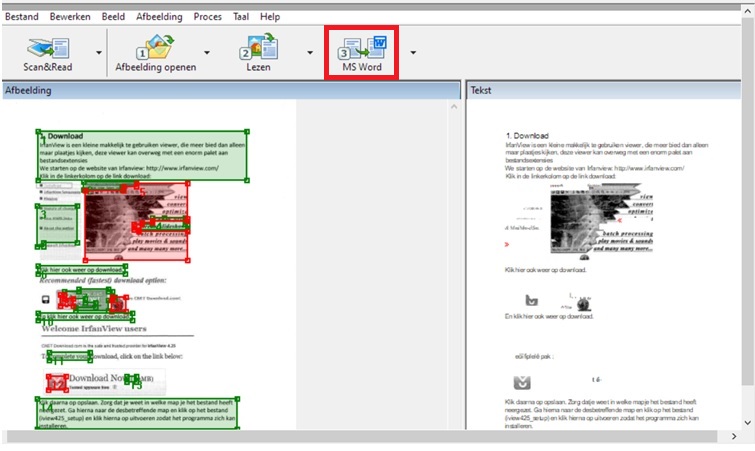Open the Bestand menu
The height and width of the screenshot is (451, 755).
[23, 17]
